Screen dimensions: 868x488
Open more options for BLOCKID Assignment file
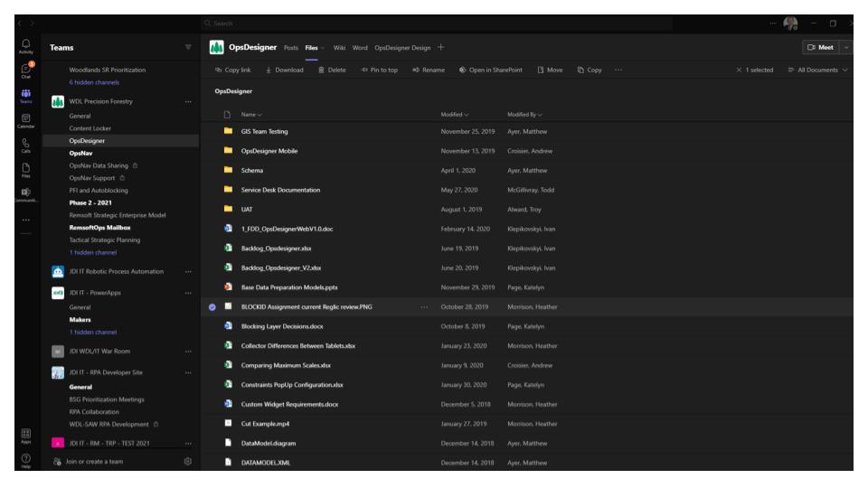coord(424,307)
